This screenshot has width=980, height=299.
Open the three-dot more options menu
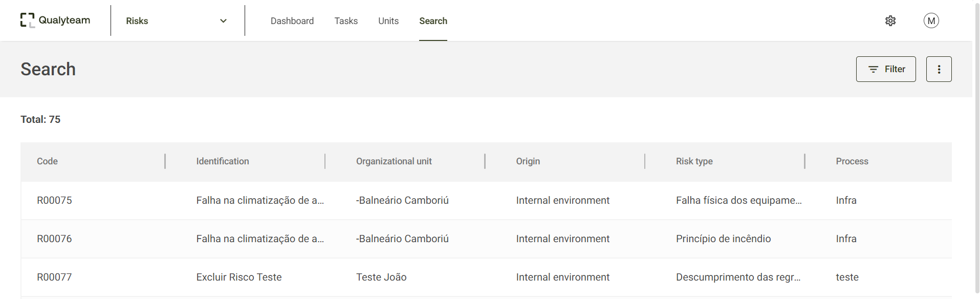coord(939,69)
